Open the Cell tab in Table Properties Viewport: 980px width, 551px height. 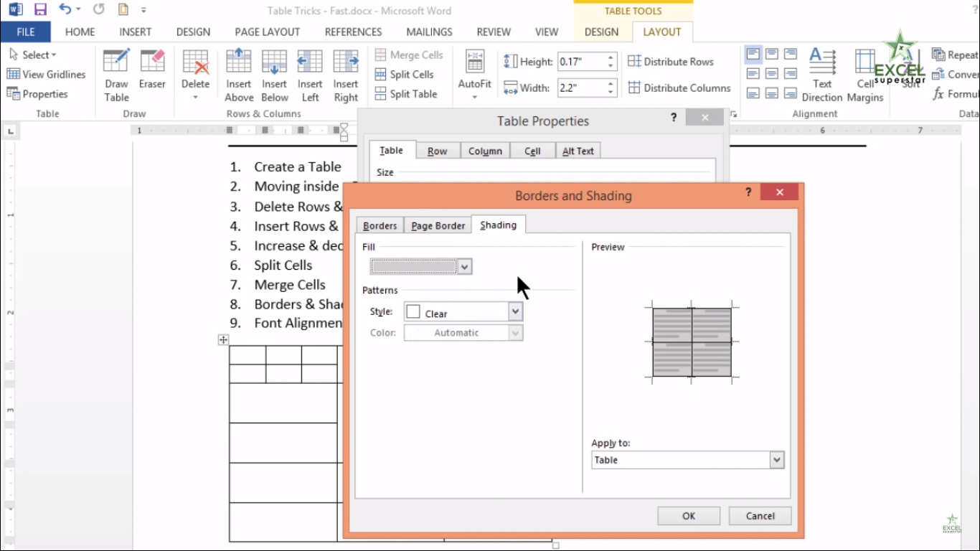(x=532, y=151)
